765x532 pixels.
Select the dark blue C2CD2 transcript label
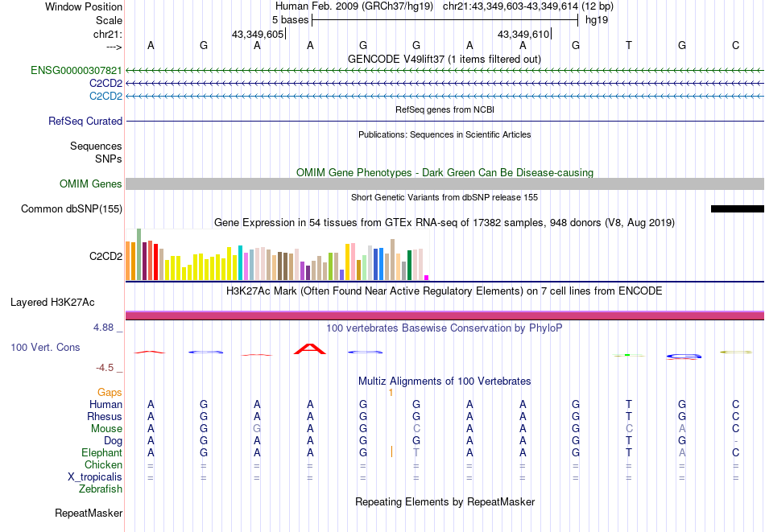[x=105, y=84]
